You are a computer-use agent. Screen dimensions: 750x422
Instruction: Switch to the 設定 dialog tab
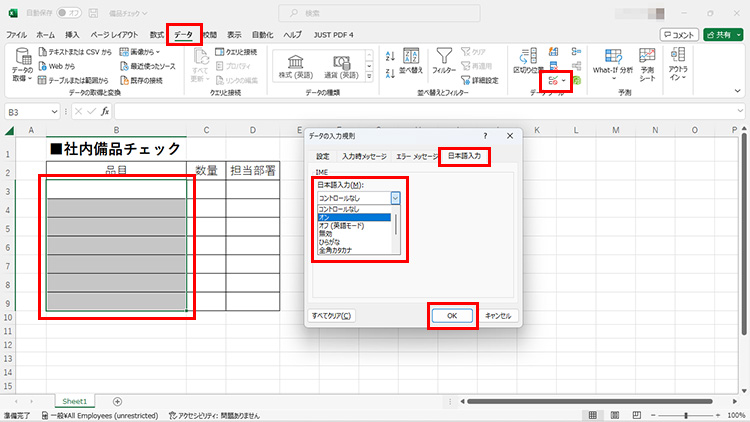point(322,156)
